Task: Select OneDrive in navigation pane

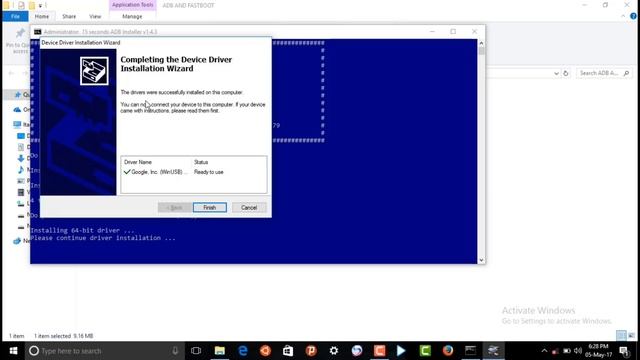Action: click(21, 109)
